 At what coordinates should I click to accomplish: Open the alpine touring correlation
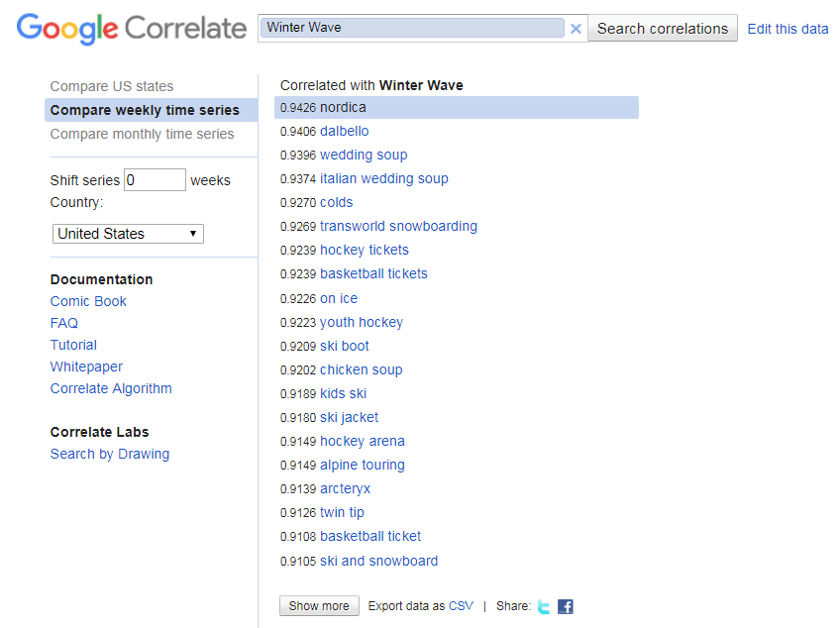click(363, 466)
